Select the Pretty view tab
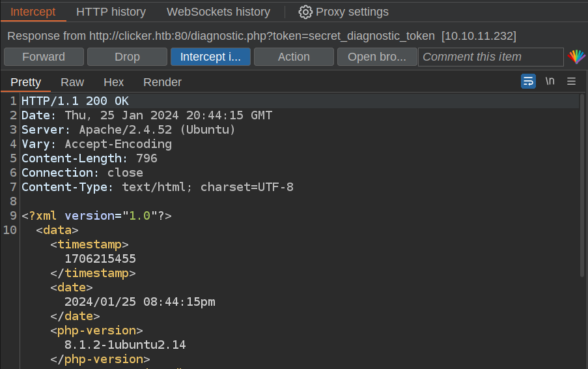This screenshot has width=588, height=369. pos(26,82)
